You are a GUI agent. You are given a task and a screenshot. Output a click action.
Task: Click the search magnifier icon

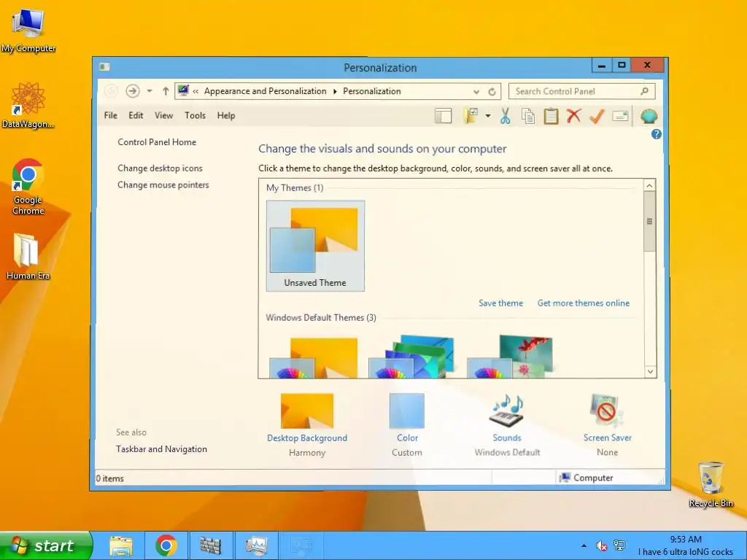pos(645,91)
